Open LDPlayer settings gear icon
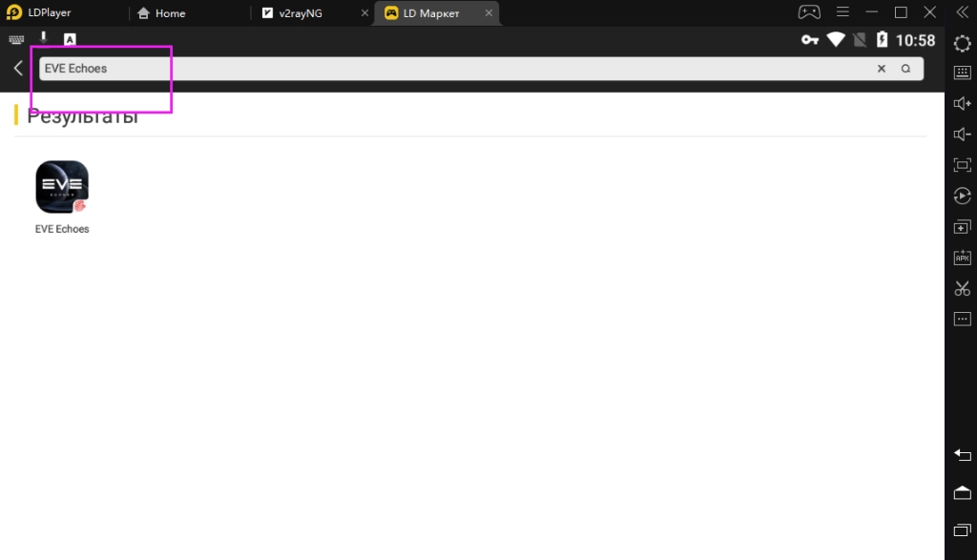The image size is (977, 560). (962, 43)
